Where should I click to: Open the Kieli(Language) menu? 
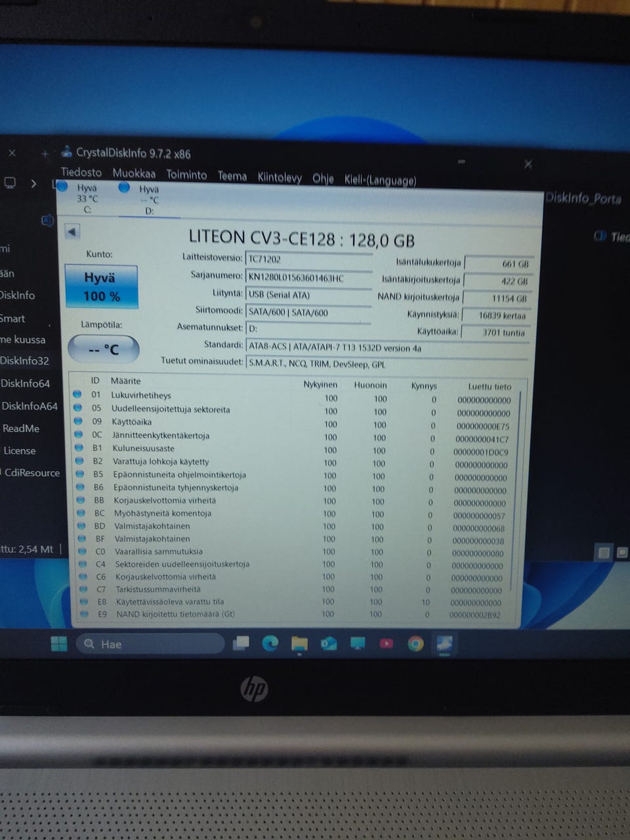(380, 180)
